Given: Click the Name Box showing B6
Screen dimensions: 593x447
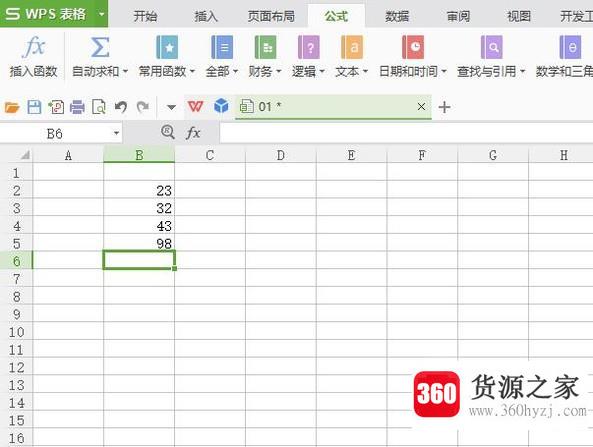Looking at the screenshot, I should tap(55, 133).
